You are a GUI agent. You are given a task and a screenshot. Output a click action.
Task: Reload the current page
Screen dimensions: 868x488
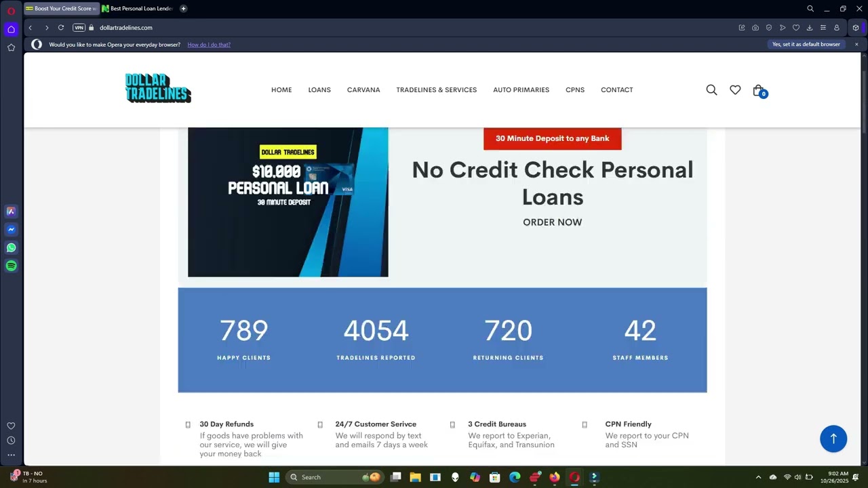pyautogui.click(x=61, y=28)
